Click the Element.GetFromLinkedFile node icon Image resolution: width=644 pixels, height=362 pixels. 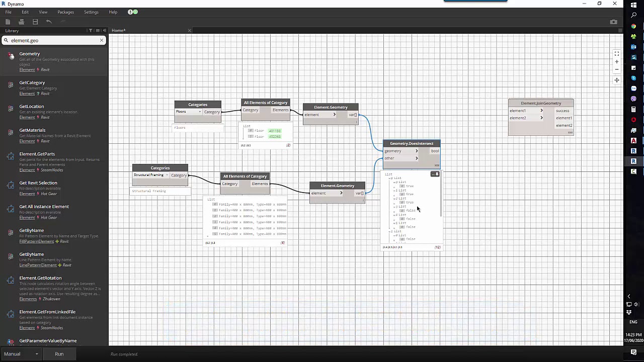[x=11, y=314]
